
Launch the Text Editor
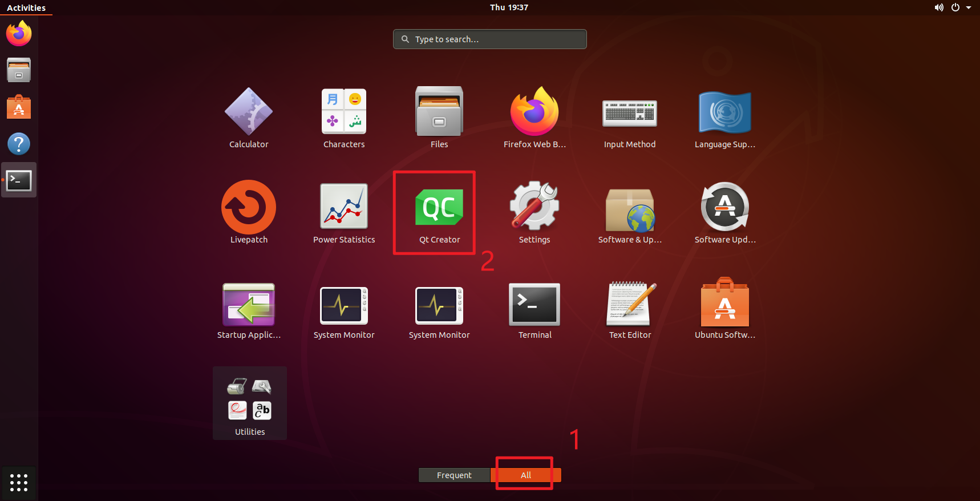[630, 309]
